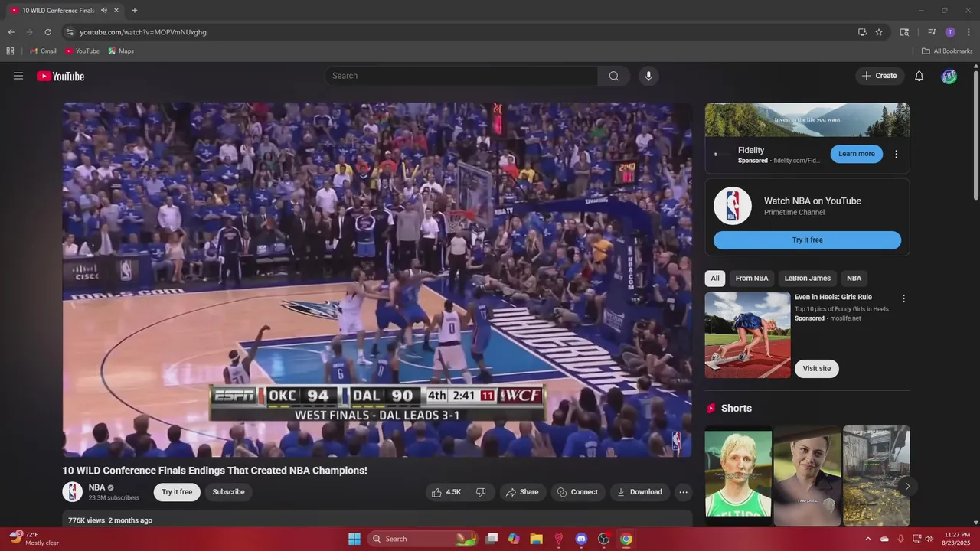
Task: Open Gmail bookmark
Action: point(43,51)
